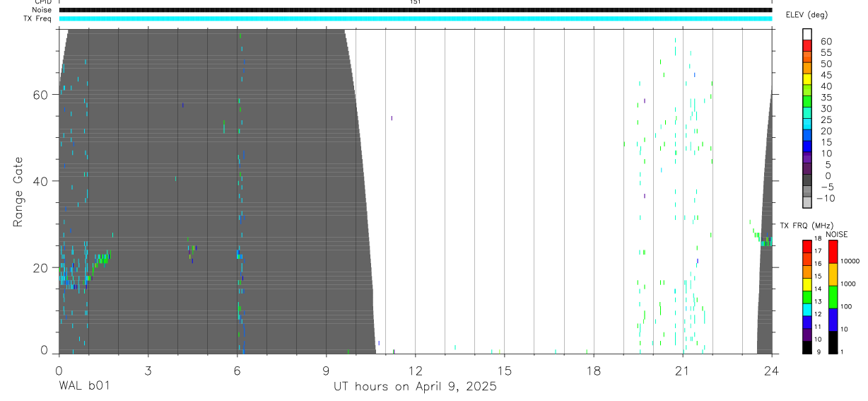
Task: Click the yellow ELEV swatch between 40 and 45
Action: (x=807, y=80)
